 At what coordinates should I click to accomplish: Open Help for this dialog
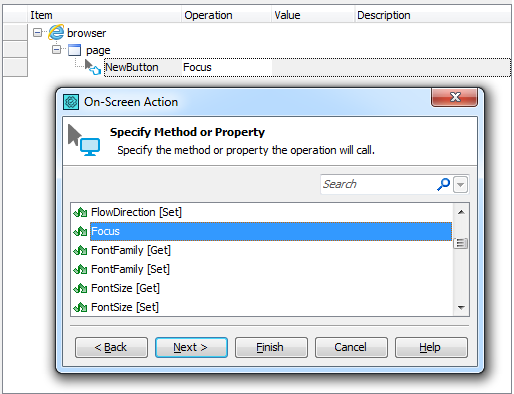pyautogui.click(x=431, y=347)
